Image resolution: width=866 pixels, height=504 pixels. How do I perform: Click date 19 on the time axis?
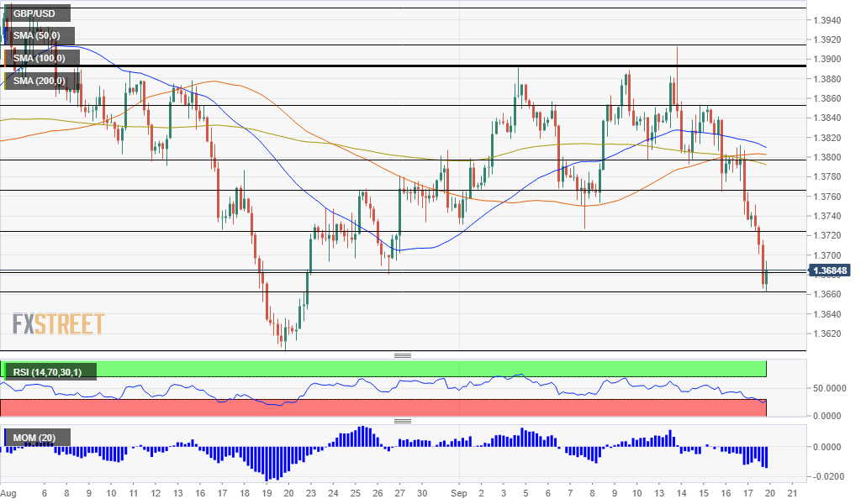(267, 493)
